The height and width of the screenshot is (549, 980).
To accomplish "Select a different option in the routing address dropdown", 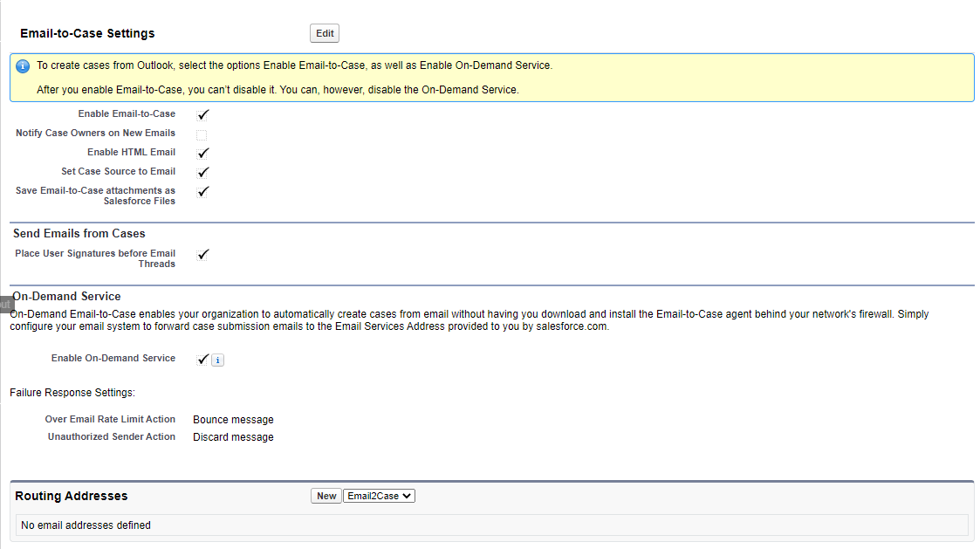I will (379, 495).
